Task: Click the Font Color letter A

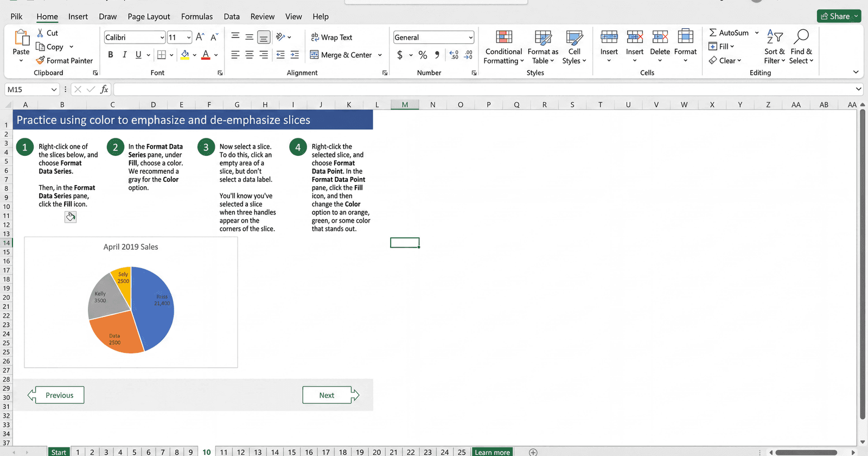Action: coord(206,54)
